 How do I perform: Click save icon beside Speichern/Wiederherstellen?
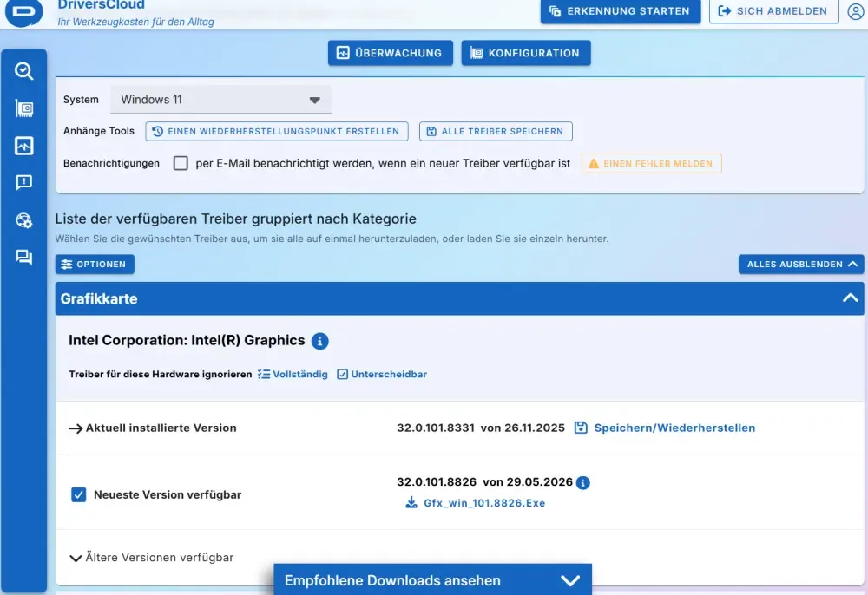(x=581, y=428)
